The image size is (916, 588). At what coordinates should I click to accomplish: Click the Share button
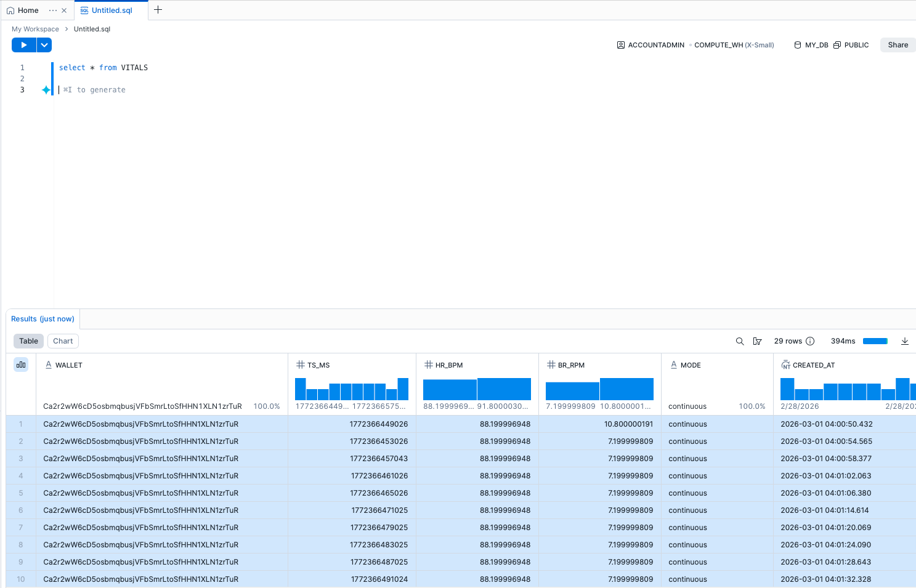pyautogui.click(x=898, y=45)
